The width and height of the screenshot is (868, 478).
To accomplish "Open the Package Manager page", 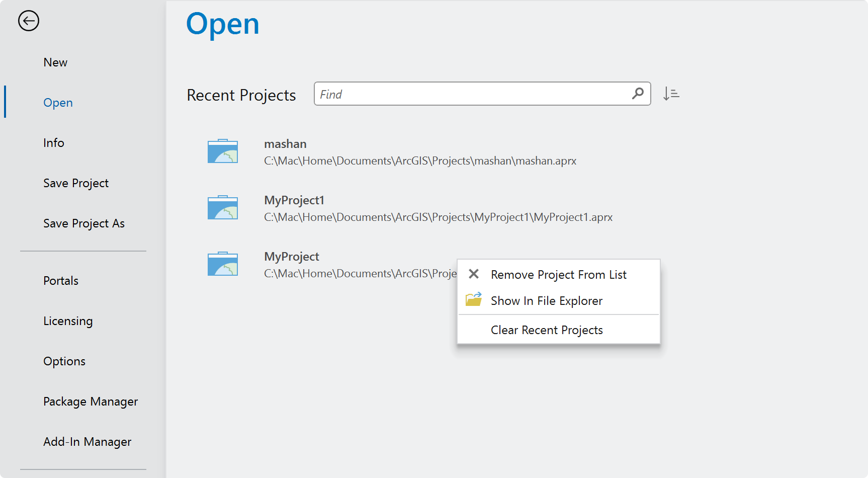I will (x=91, y=402).
